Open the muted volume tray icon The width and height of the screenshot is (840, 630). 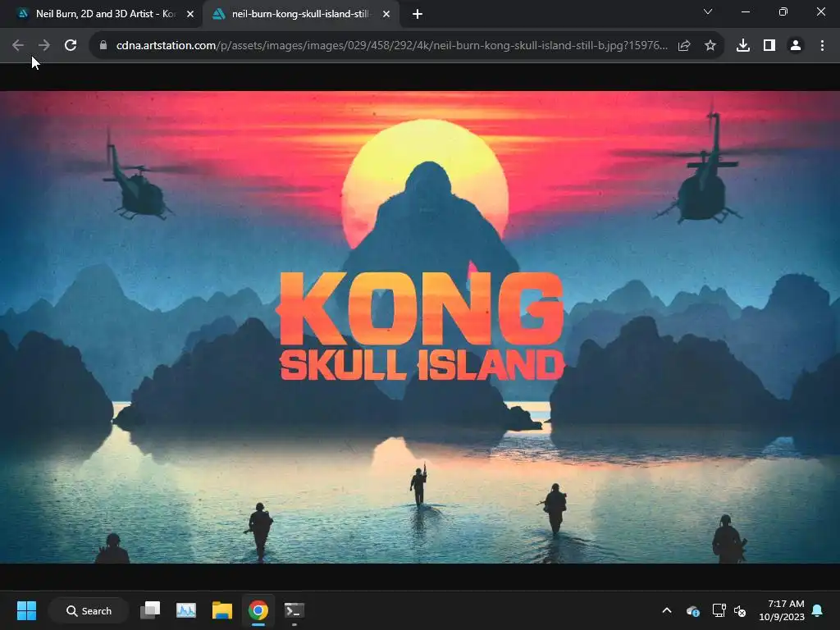coord(741,610)
